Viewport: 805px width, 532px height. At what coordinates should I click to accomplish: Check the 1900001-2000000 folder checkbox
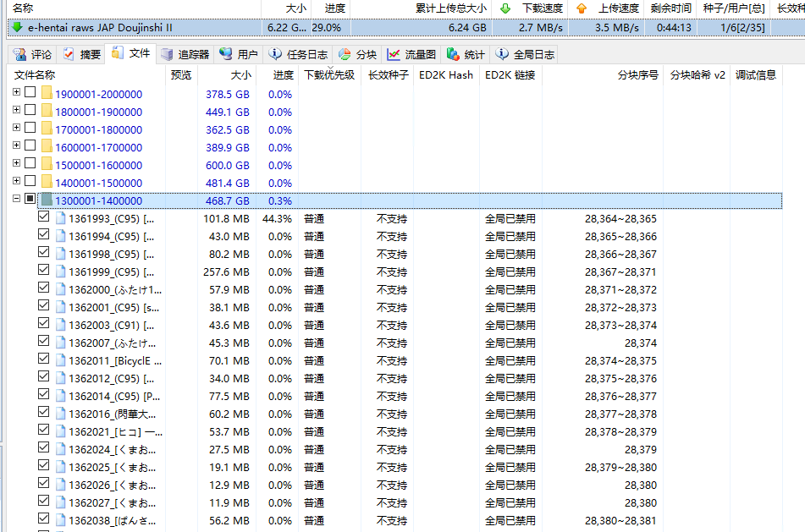point(30,93)
